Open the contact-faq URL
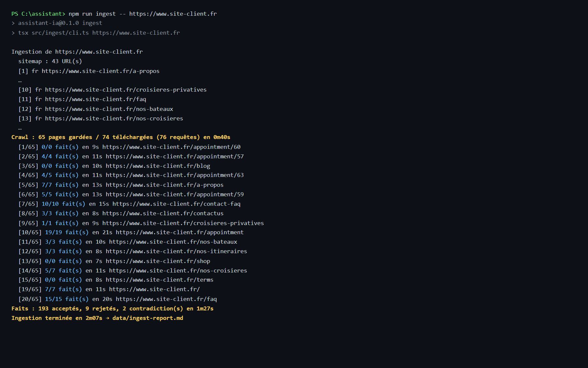The image size is (588, 368). tap(176, 204)
